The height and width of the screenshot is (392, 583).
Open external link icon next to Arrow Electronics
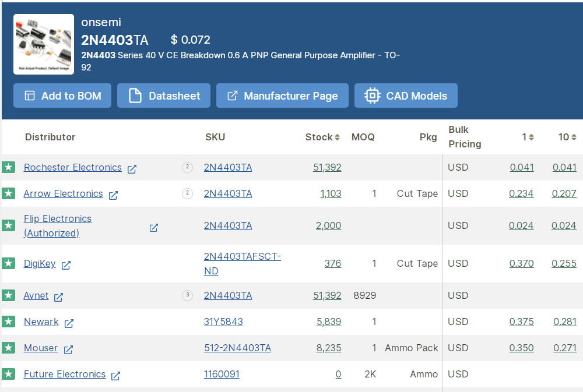click(x=114, y=195)
